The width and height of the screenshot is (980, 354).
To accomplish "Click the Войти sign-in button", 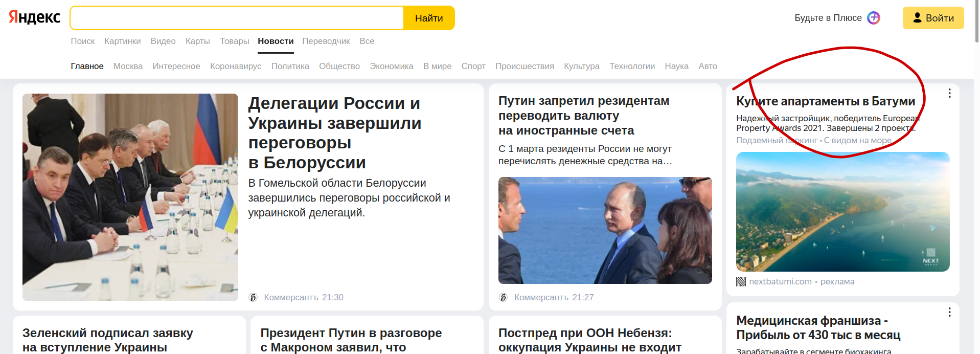I will (x=933, y=18).
